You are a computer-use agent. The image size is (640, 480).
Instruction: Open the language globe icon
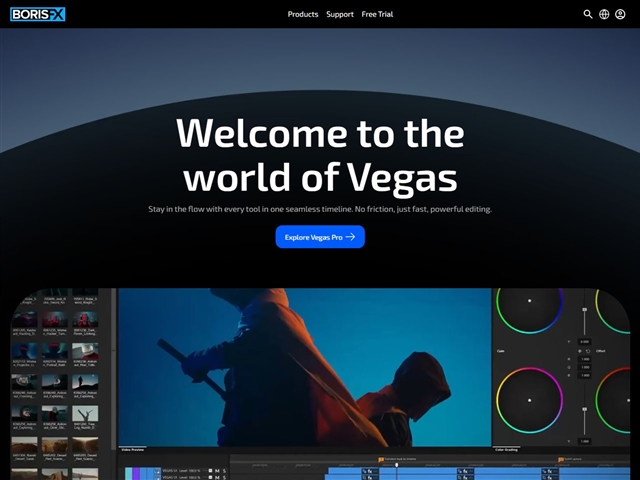point(604,14)
